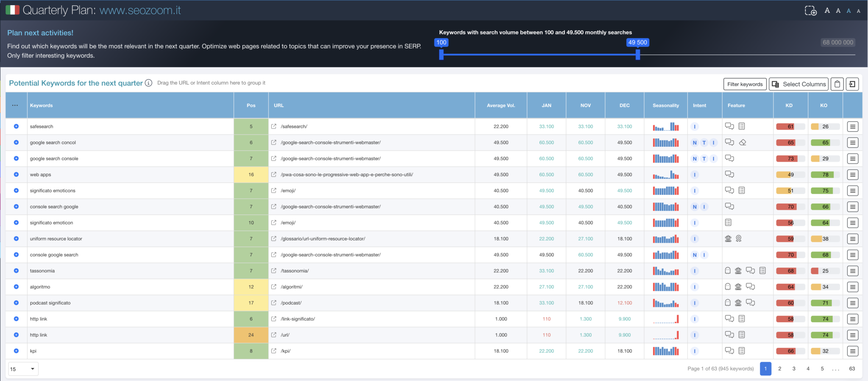
Task: Open external link icon for /kpi/ URL
Action: 274,351
